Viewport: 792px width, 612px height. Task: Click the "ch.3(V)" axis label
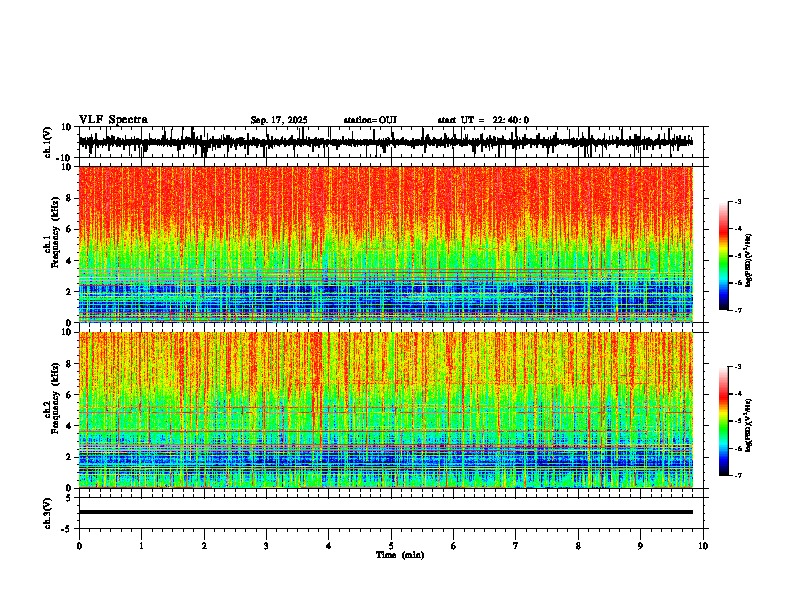48,513
